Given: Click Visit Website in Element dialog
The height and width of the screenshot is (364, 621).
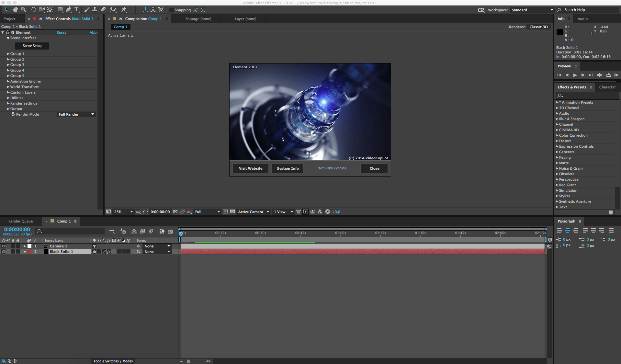Looking at the screenshot, I should click(x=251, y=168).
